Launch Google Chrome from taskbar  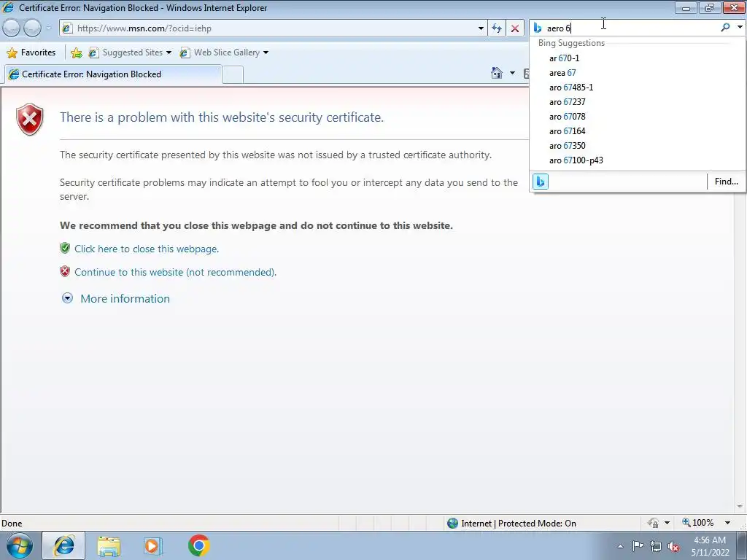[198, 545]
